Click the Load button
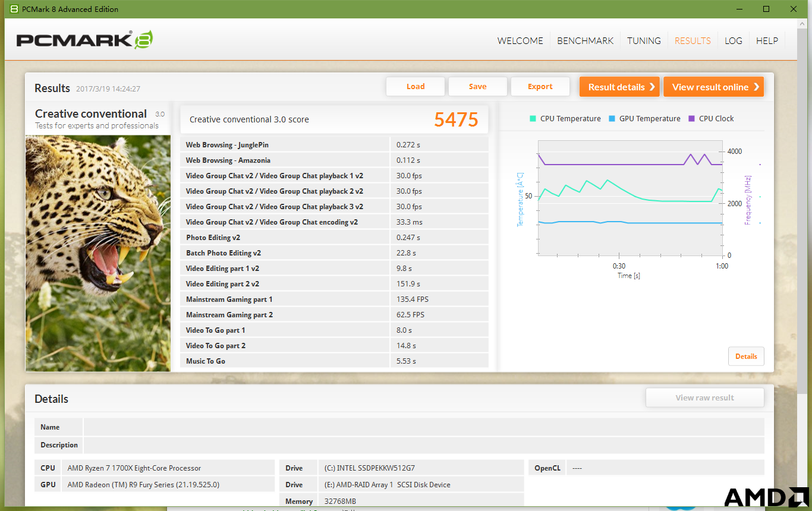The width and height of the screenshot is (812, 511). point(416,86)
